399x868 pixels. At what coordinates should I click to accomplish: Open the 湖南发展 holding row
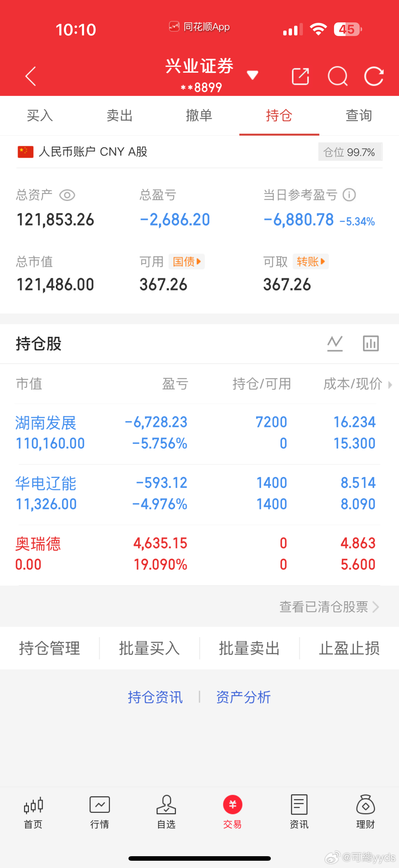pyautogui.click(x=199, y=433)
